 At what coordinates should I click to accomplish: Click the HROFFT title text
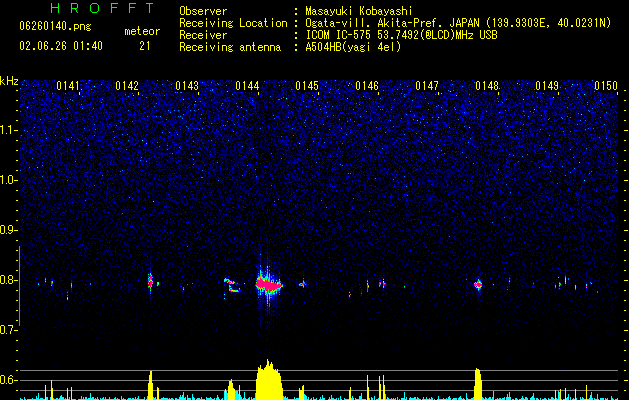pyautogui.click(x=102, y=8)
